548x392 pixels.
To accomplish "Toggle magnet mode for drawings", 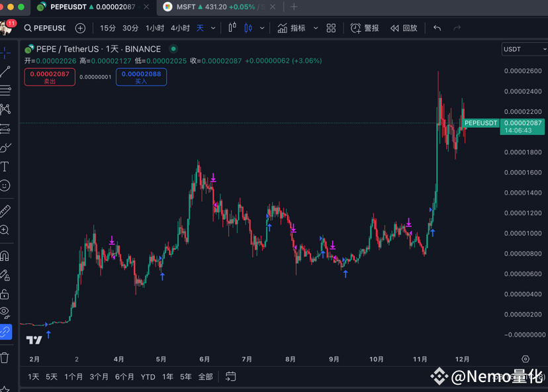I will pyautogui.click(x=5, y=256).
